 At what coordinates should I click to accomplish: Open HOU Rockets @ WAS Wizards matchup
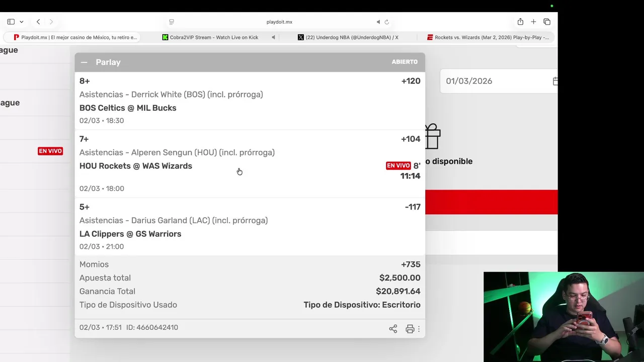click(x=136, y=166)
